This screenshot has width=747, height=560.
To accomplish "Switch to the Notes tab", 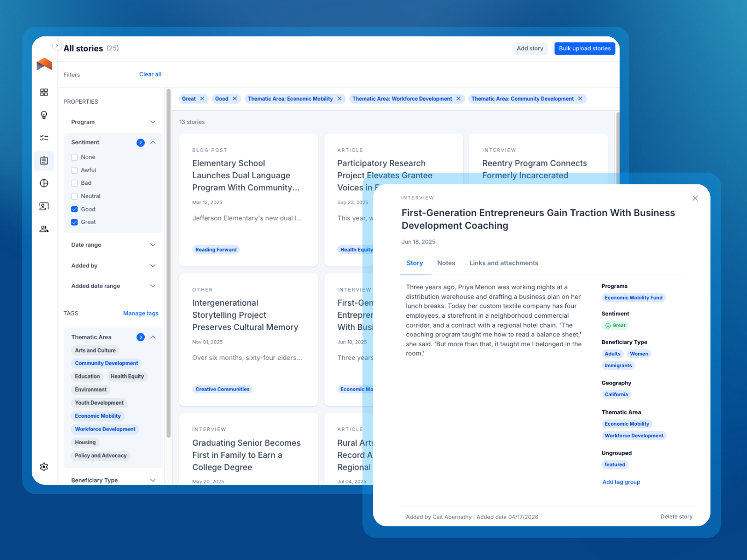I will coord(446,263).
